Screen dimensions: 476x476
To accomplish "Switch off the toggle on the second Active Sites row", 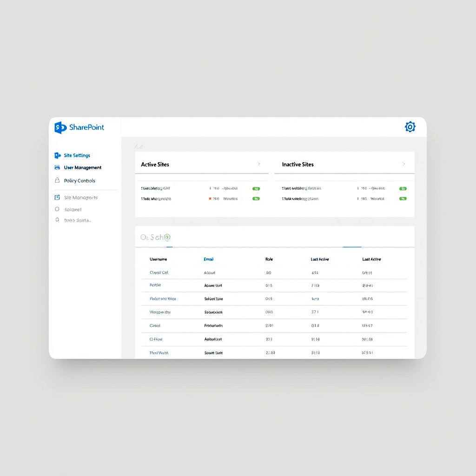I will (x=256, y=198).
